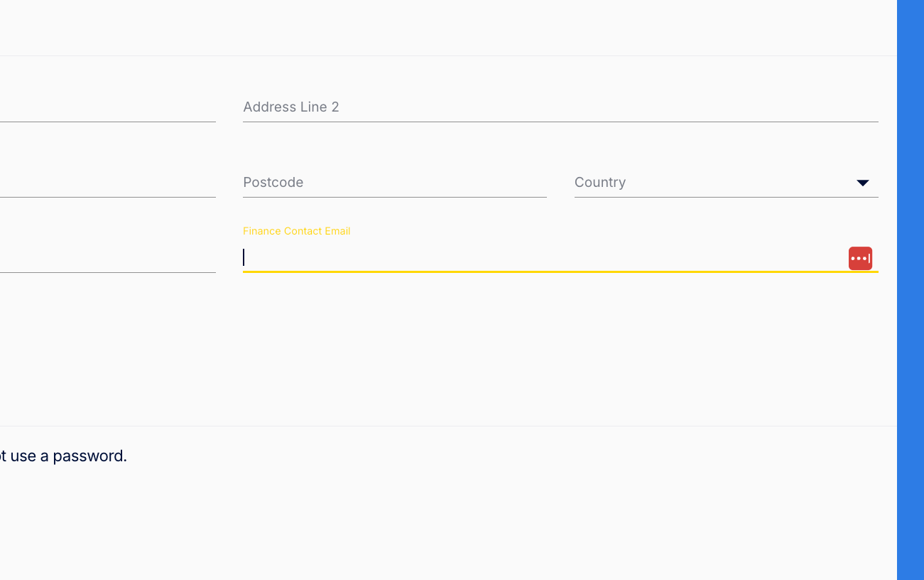Screen dimensions: 924x580
Task: Click into the Postcode field
Action: click(x=395, y=183)
